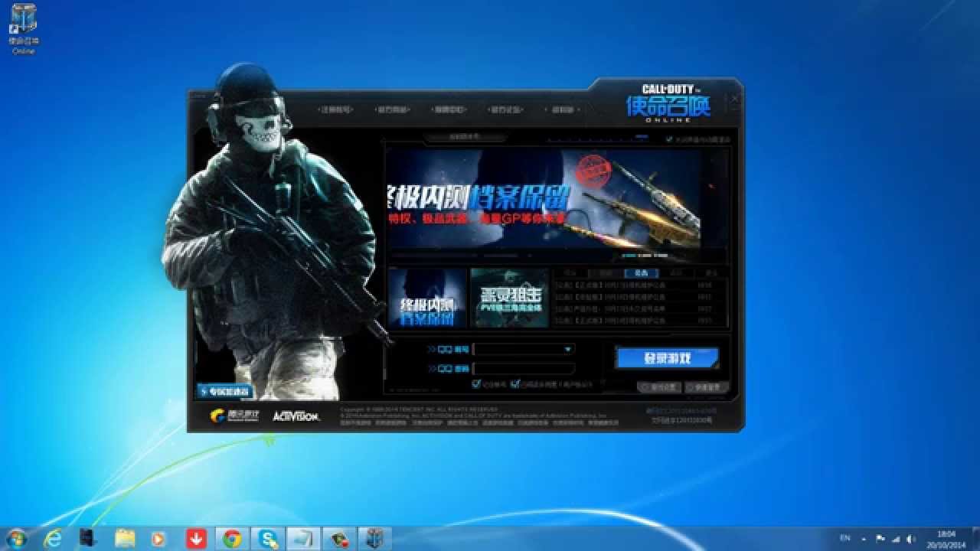Viewport: 980px width, 551px height.
Task: Click the EN language indicator in tray
Action: (845, 537)
